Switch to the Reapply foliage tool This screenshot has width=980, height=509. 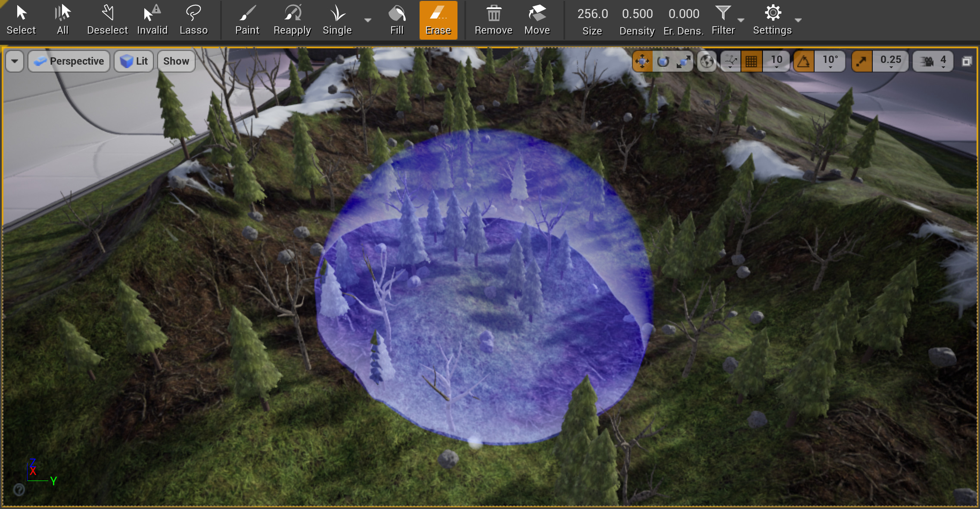(x=292, y=19)
